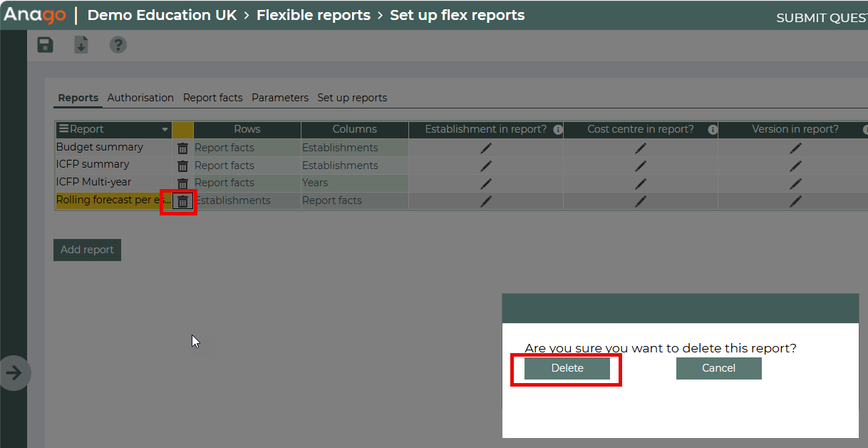Screen dimensions: 868x448
Task: Expand sidebar with the arrow circle button
Action: pyautogui.click(x=14, y=372)
